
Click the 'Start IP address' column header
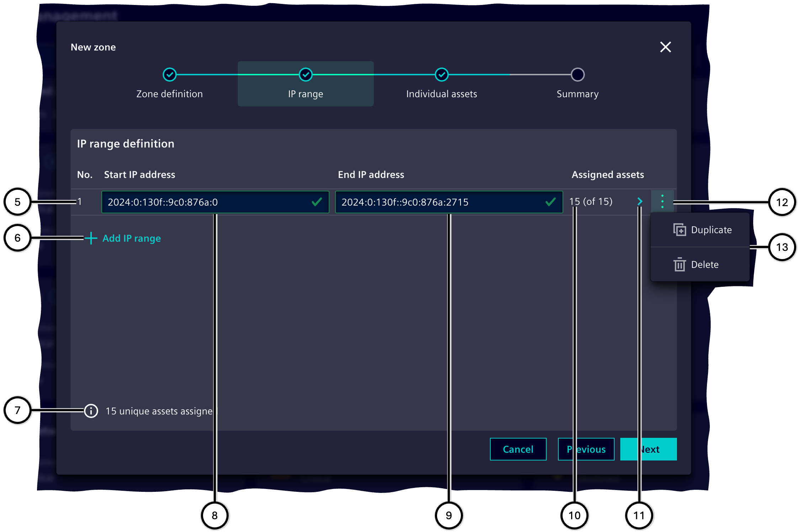[139, 174]
